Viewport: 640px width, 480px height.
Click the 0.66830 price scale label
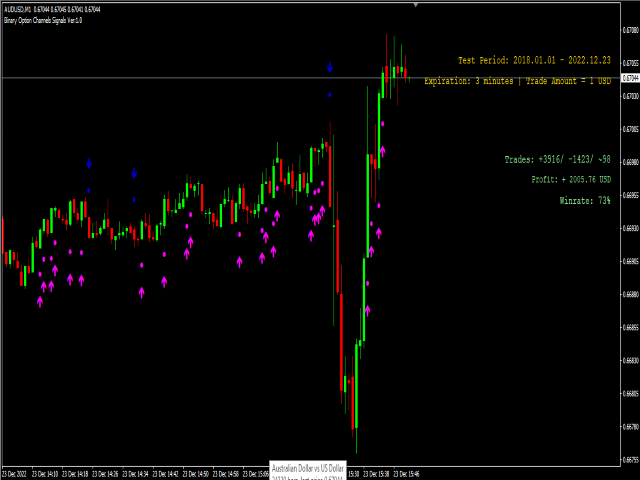point(630,360)
